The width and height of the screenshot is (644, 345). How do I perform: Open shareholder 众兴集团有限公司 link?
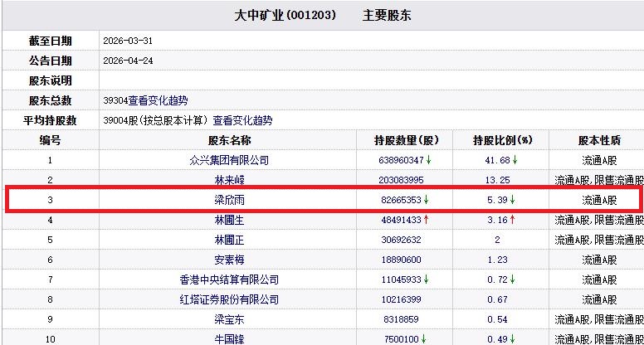pyautogui.click(x=229, y=160)
